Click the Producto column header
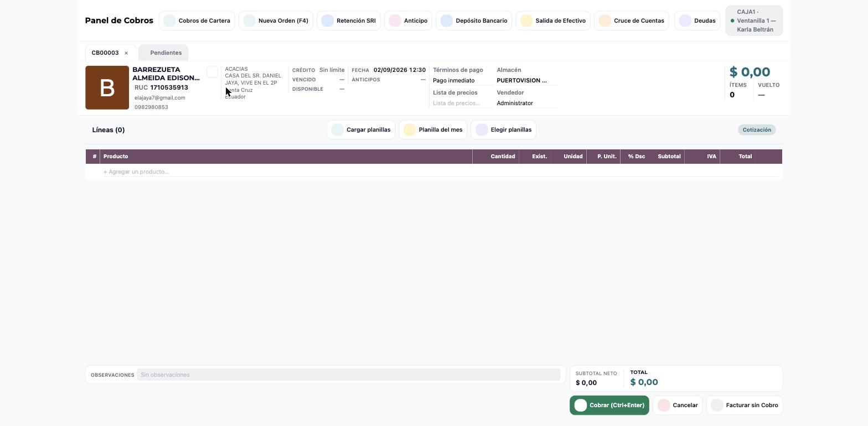868x426 pixels. tap(286, 157)
